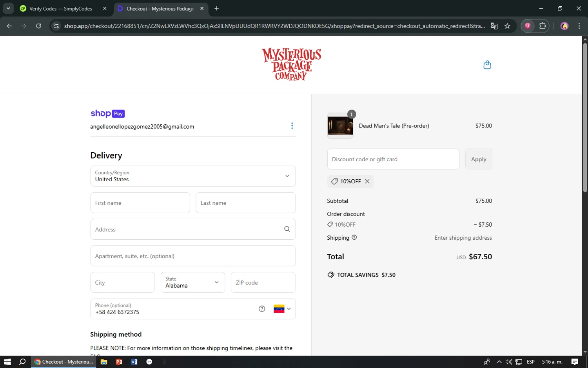Open Windows taskbar search
Image resolution: width=588 pixels, height=368 pixels.
pos(22,362)
